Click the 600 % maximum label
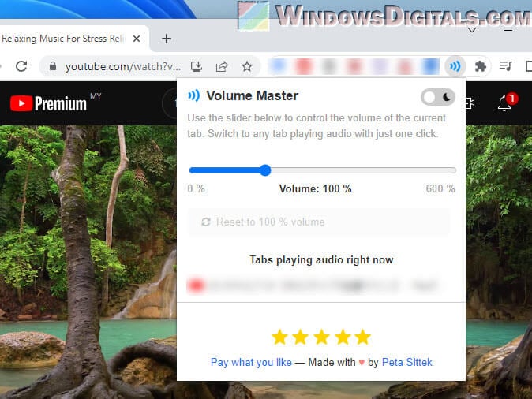 click(440, 188)
